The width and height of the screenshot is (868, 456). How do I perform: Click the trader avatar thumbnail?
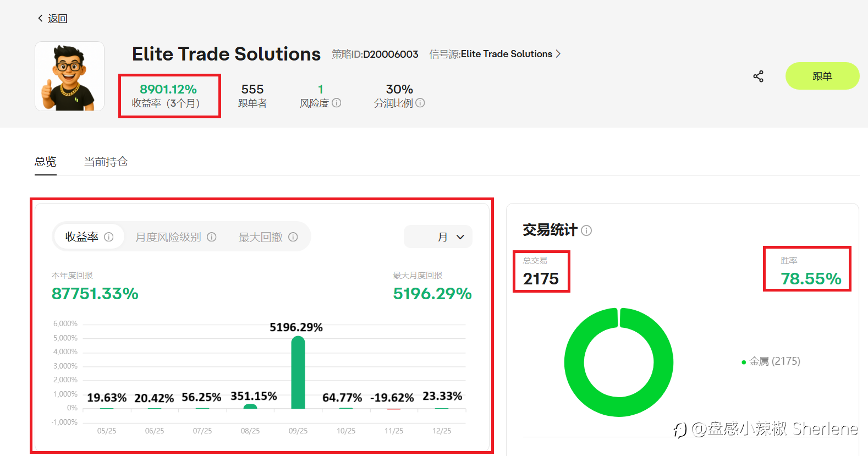click(x=70, y=76)
